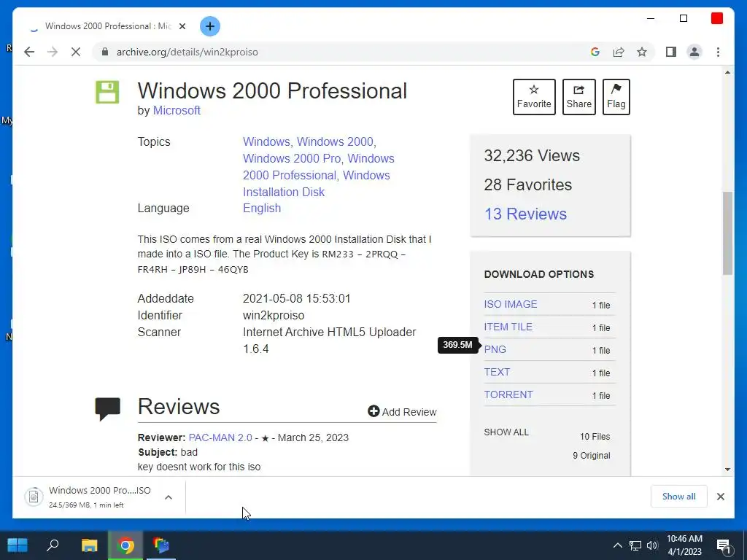Click the scrollbar down arrow
747x560 pixels.
coord(727,470)
